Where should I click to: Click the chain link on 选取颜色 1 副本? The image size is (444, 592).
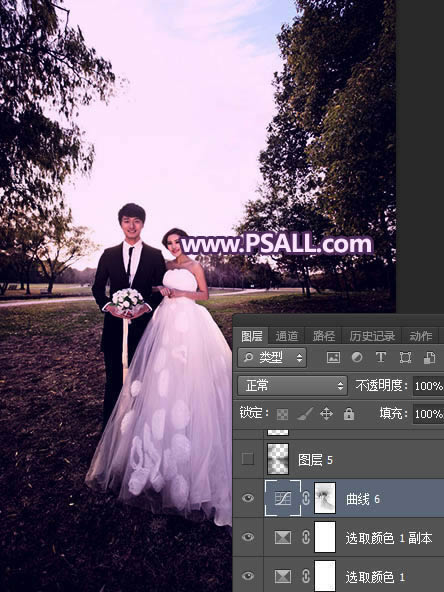(306, 537)
